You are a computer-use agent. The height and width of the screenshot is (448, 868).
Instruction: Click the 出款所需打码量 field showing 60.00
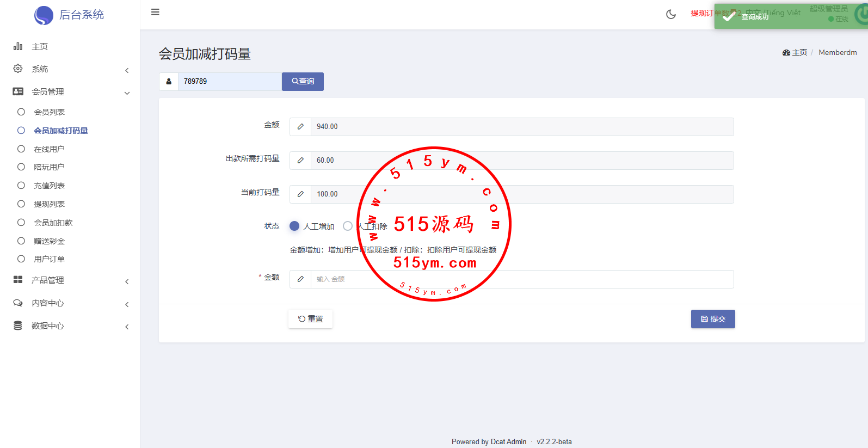(x=522, y=161)
